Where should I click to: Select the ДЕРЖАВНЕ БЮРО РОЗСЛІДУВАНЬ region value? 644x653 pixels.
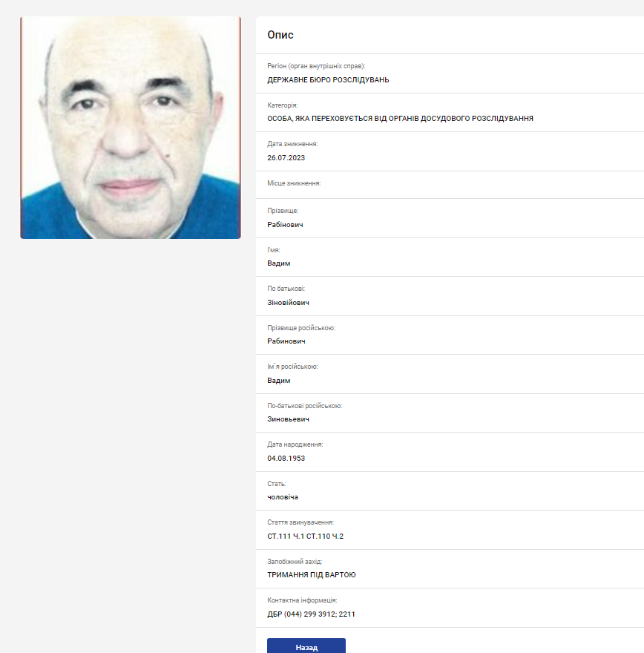tap(328, 79)
